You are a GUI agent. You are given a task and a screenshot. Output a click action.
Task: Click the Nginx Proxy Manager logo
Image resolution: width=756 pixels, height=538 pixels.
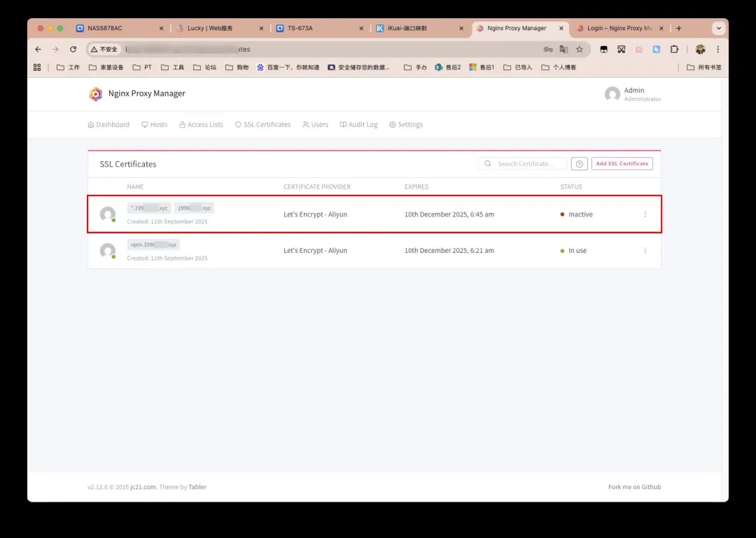(95, 94)
